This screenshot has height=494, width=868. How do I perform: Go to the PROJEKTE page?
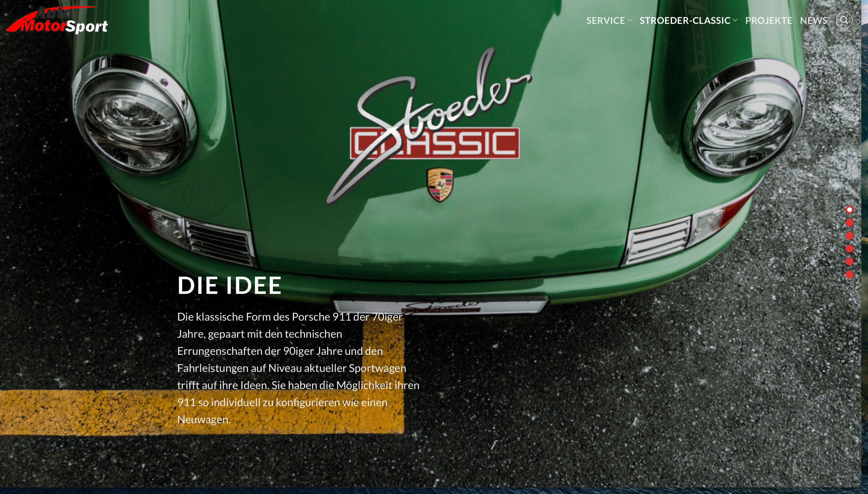(769, 20)
